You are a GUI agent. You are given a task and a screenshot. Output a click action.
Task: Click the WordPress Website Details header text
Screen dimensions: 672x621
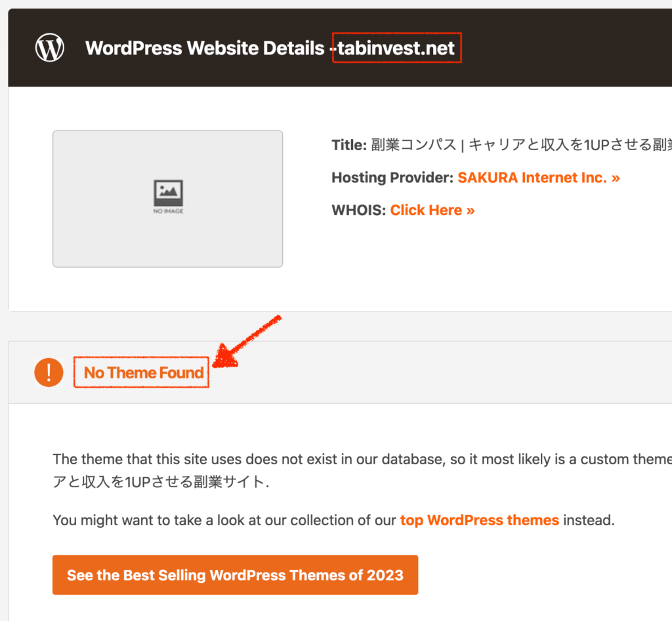coord(205,48)
